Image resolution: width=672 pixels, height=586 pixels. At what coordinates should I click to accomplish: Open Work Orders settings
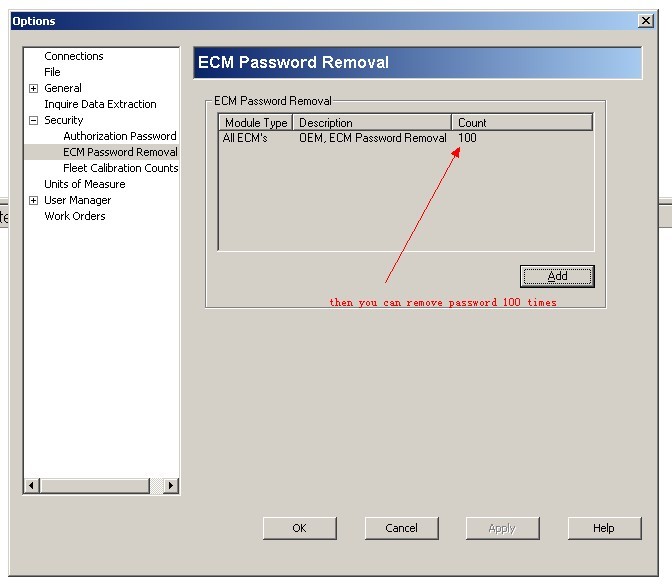(74, 216)
